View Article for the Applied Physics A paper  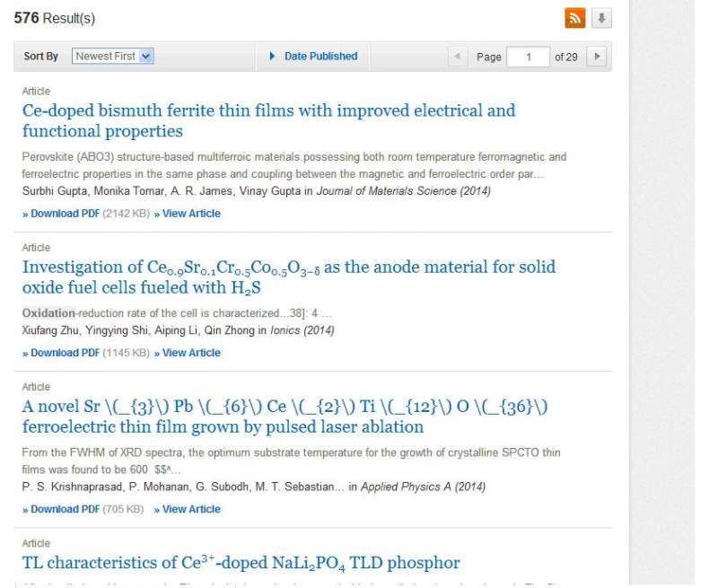[x=190, y=509]
